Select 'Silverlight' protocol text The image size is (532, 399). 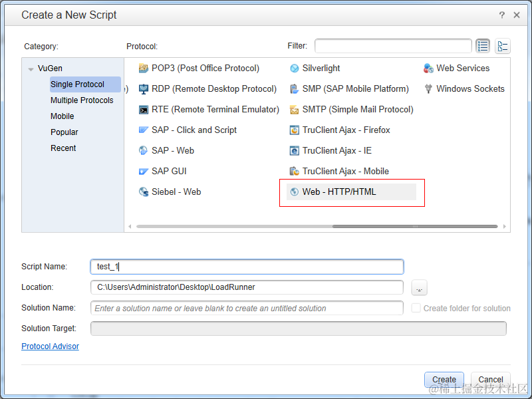(321, 68)
